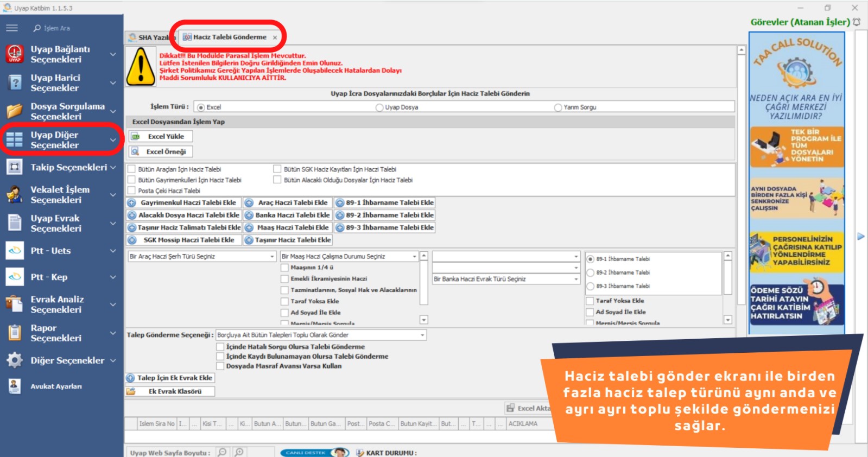Check Dosyada Masraf Avansı Varsa Kullan
868x457 pixels.
click(x=220, y=366)
